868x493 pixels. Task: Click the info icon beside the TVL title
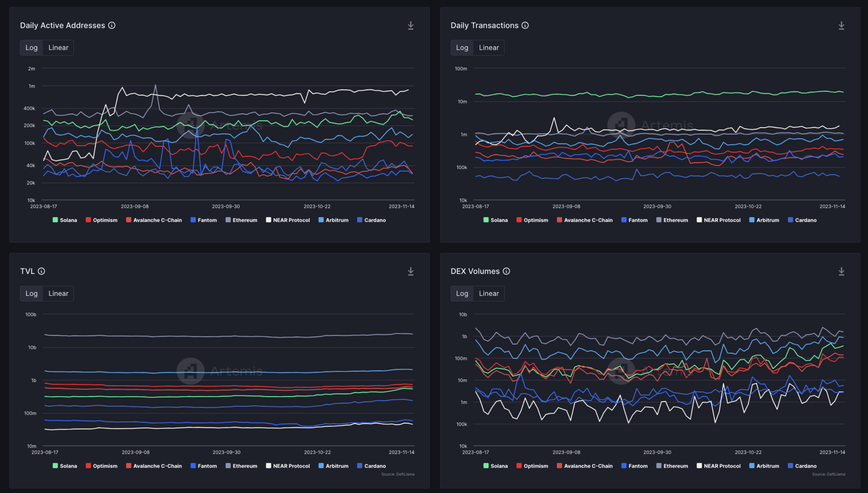coord(42,271)
